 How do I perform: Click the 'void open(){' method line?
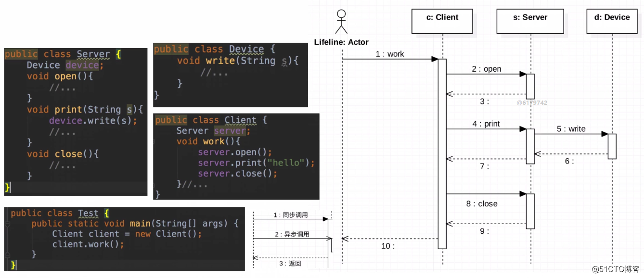click(x=60, y=76)
